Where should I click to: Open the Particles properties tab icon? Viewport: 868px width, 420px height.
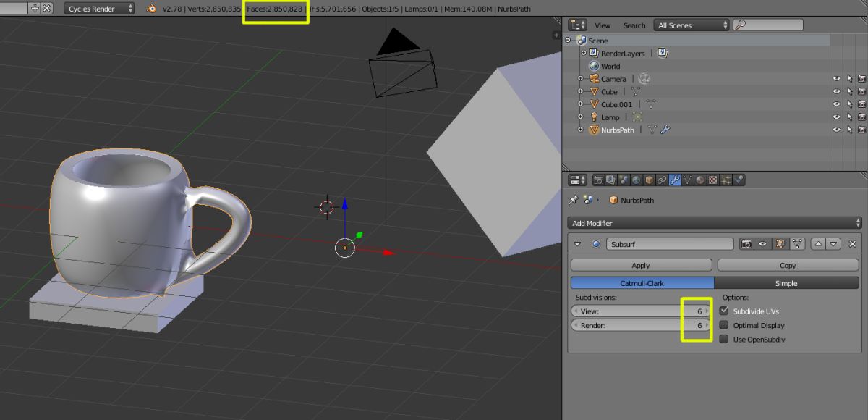pyautogui.click(x=726, y=180)
